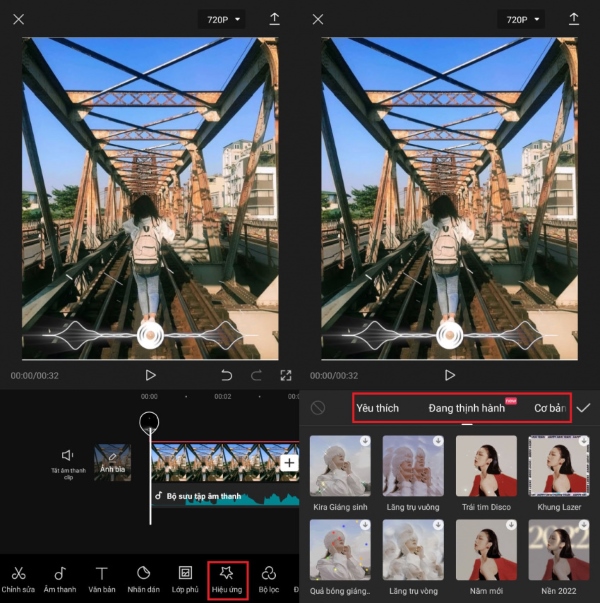The image size is (600, 603).
Task: Expand the preview with the fullscreen icon
Action: (x=286, y=375)
